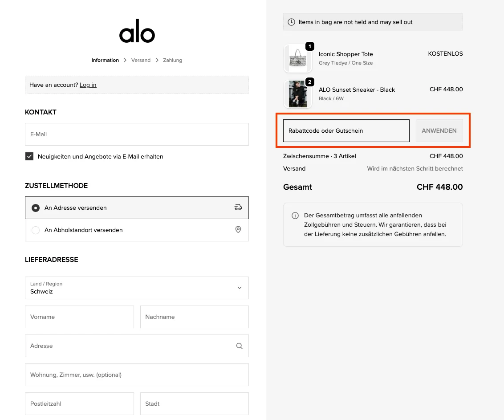Open the Versand checkout step

[141, 60]
